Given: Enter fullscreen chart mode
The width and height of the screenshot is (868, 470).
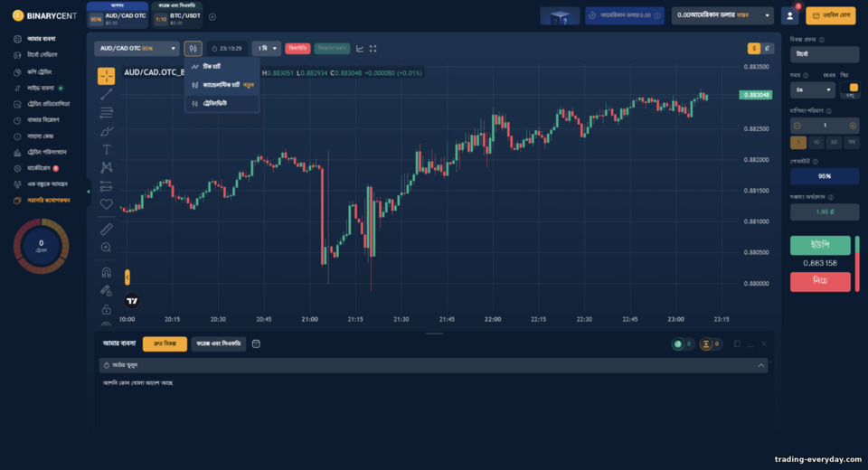Looking at the screenshot, I should click(x=373, y=49).
